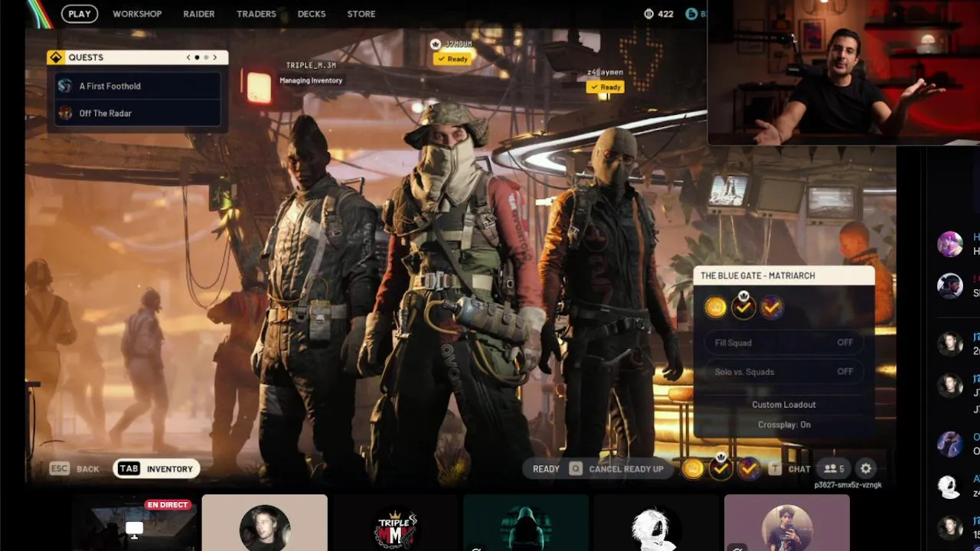The image size is (980, 551).
Task: Click the third ready-check icon in panel
Action: point(771,308)
